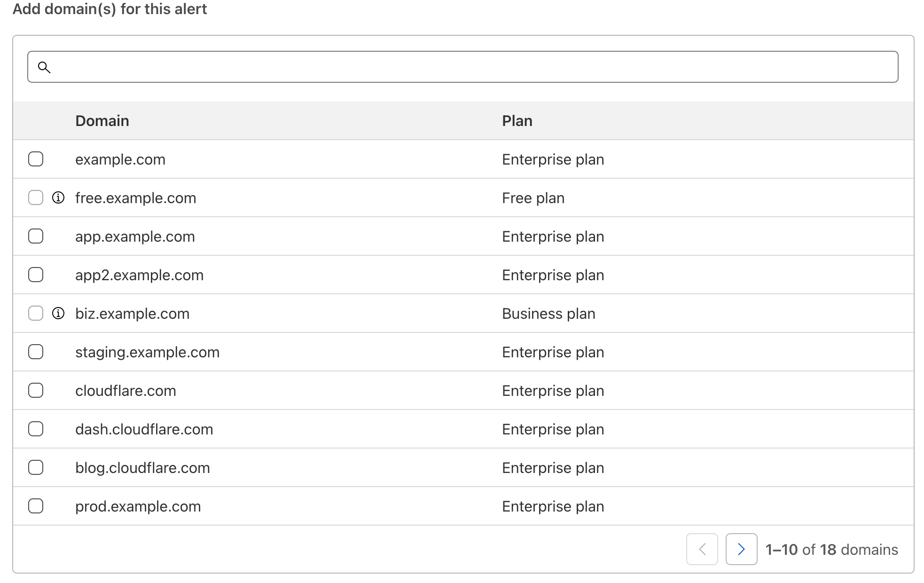
Task: Click the prod.example.com domain name
Action: (138, 506)
